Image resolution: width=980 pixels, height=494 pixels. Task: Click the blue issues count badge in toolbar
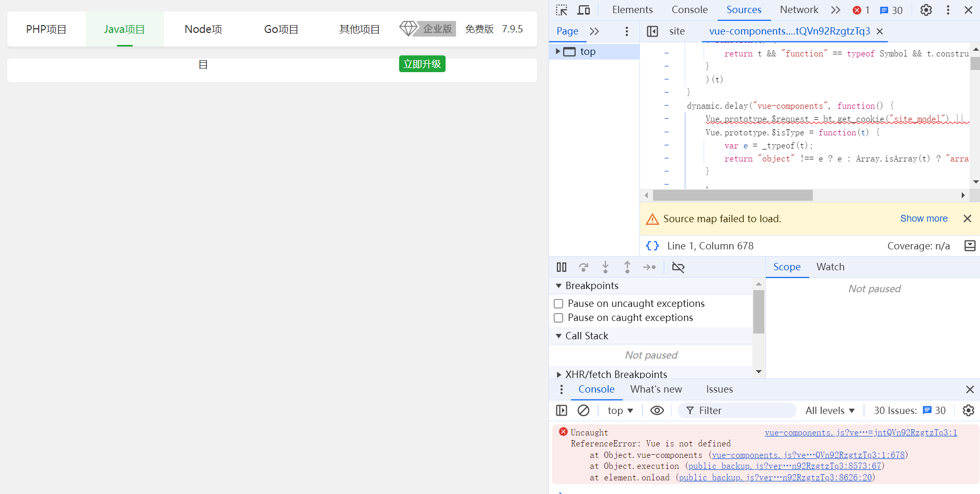point(891,10)
